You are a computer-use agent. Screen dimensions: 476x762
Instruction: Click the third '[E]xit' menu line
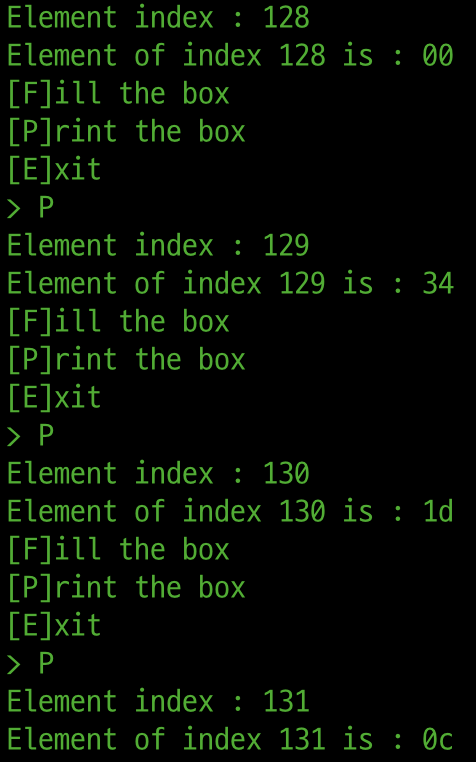pyautogui.click(x=54, y=625)
